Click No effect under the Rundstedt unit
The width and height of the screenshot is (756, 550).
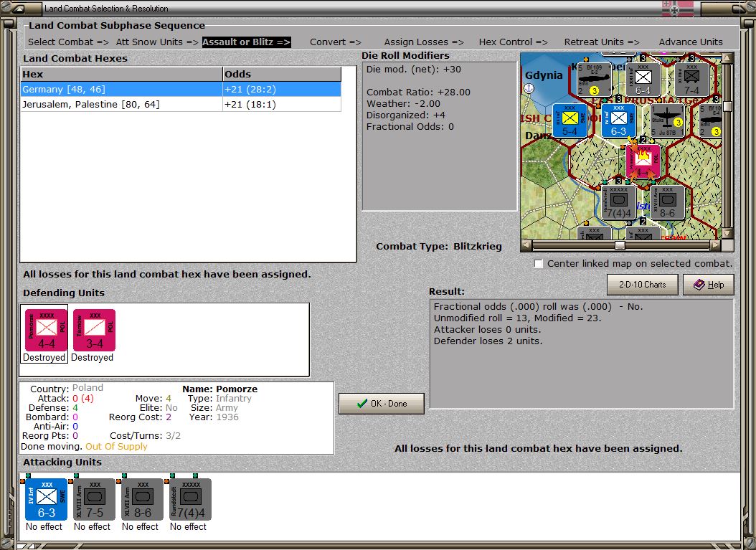[188, 527]
